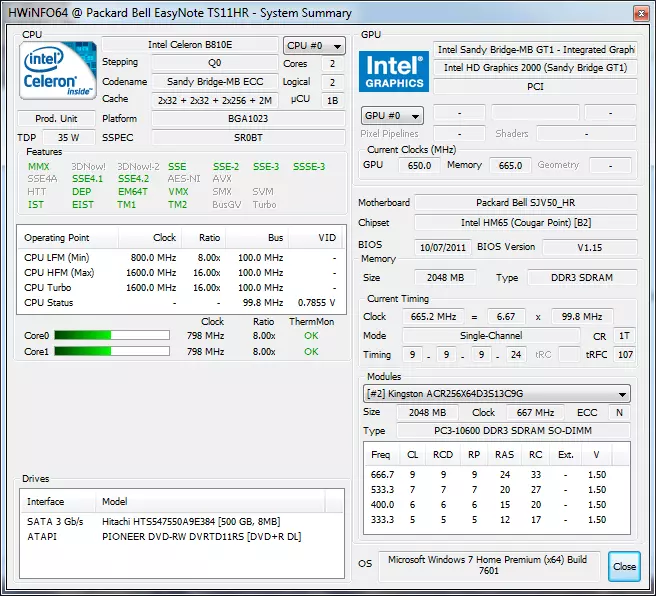Image resolution: width=656 pixels, height=596 pixels.
Task: Click the µCU value 1B
Action: 332,100
